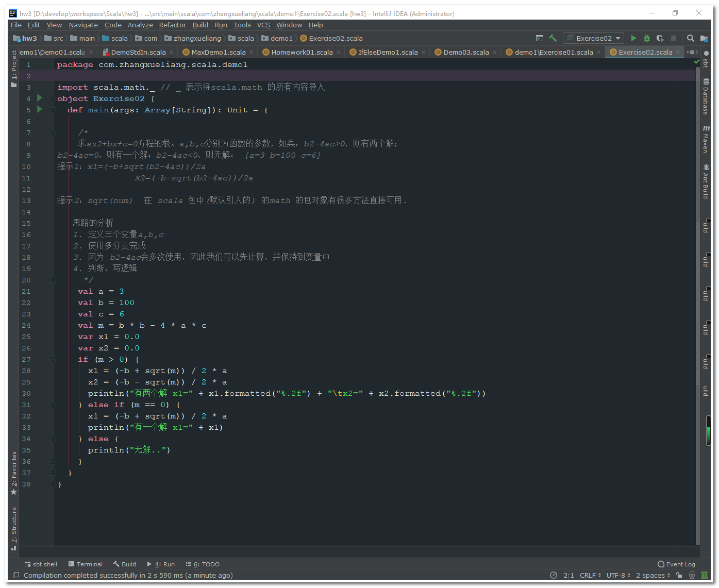
Task: Click cursor position 2:1 in status bar
Action: (x=568, y=575)
